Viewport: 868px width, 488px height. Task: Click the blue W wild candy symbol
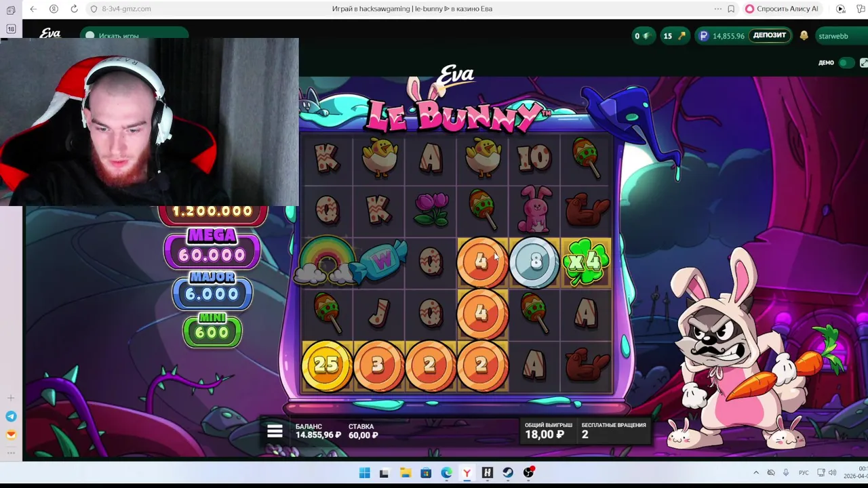click(380, 261)
